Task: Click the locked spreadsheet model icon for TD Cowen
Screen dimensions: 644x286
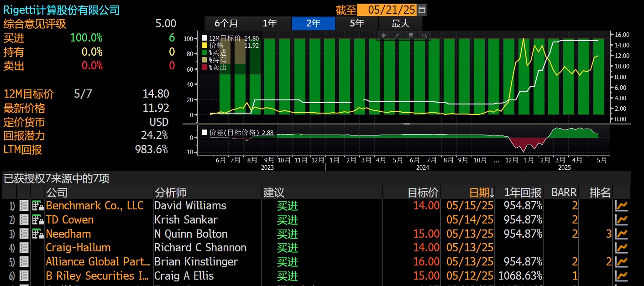Action: pos(38,220)
